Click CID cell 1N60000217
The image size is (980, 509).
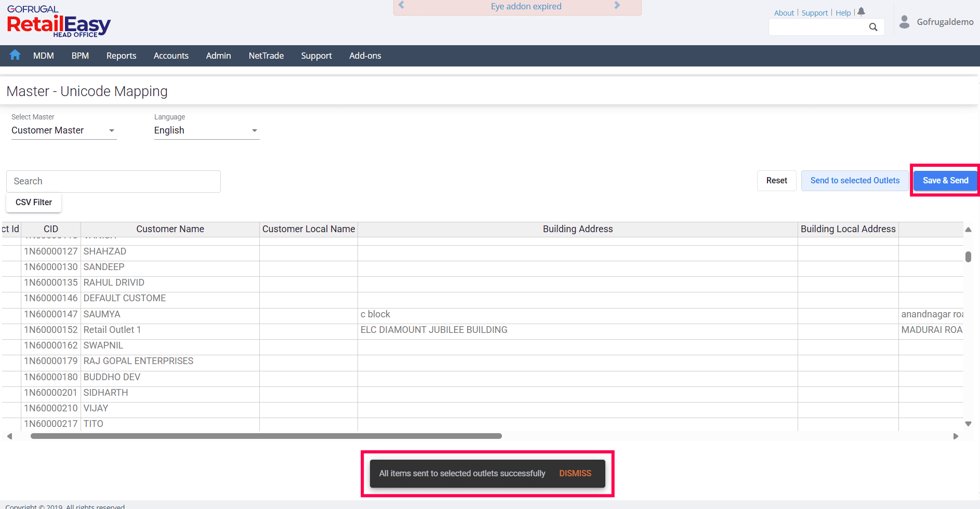tap(51, 424)
